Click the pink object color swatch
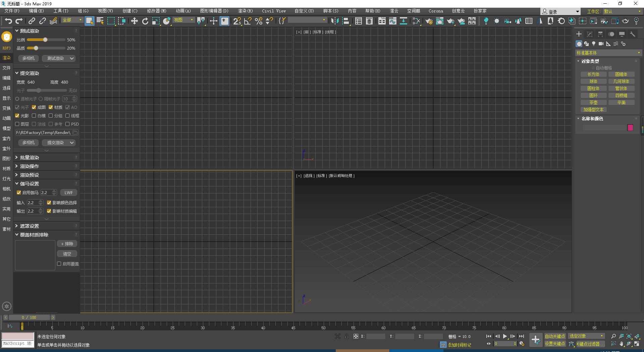Image resolution: width=644 pixels, height=352 pixels. 630,128
